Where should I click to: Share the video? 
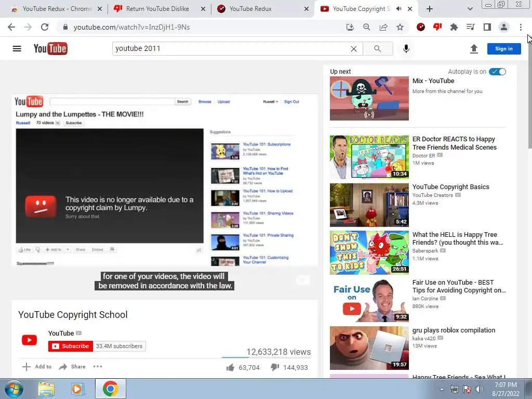point(72,367)
